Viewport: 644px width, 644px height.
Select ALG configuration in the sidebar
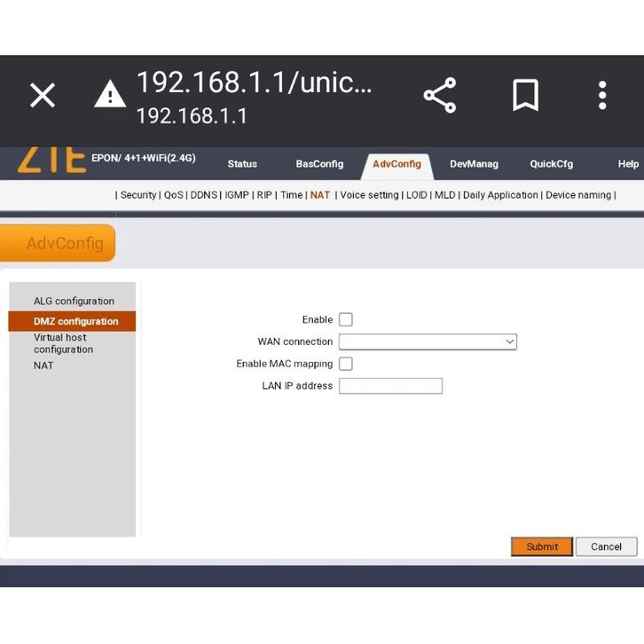click(x=74, y=302)
